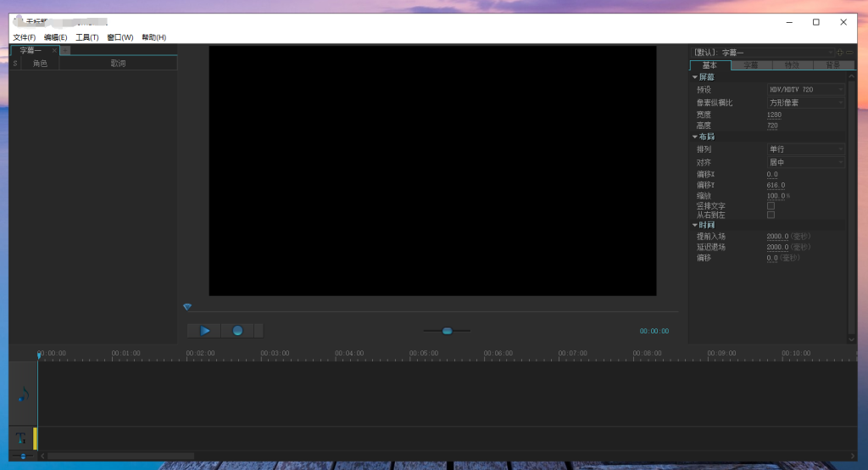Image resolution: width=868 pixels, height=470 pixels.
Task: Enable the 竖排文字 checkbox
Action: (771, 206)
